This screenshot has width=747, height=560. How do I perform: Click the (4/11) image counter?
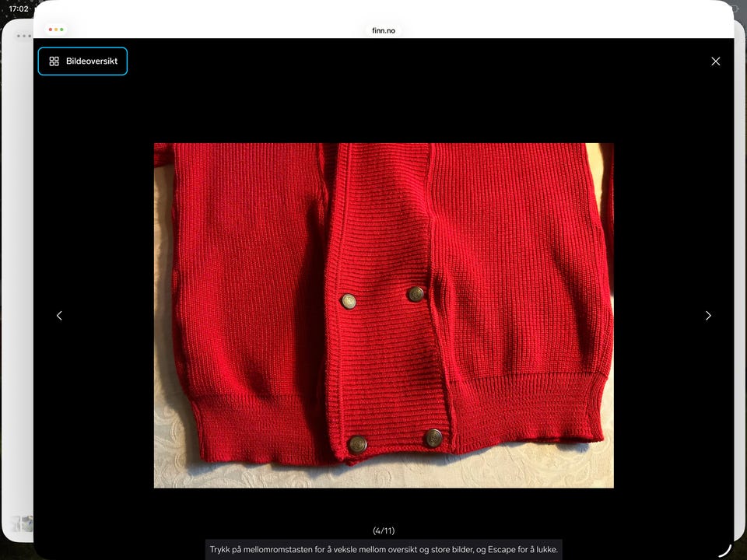point(384,530)
